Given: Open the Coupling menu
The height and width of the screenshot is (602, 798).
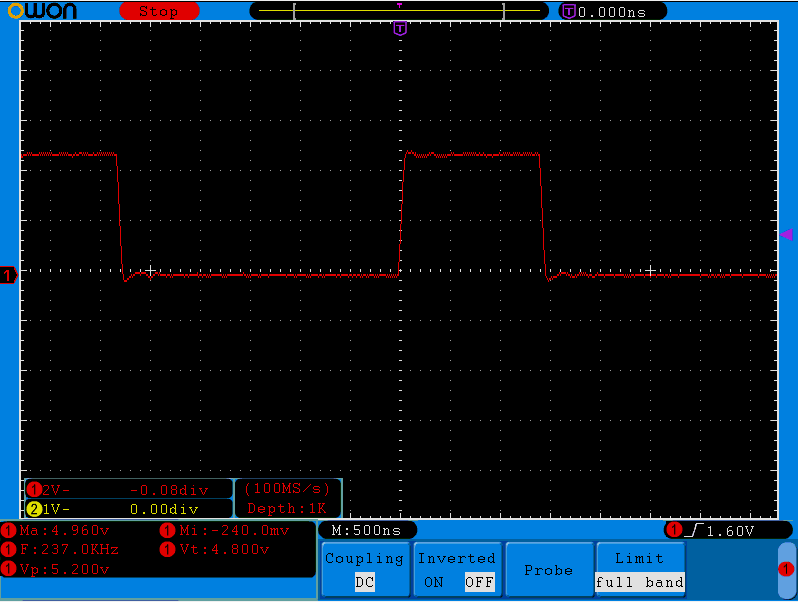Looking at the screenshot, I should [x=364, y=559].
